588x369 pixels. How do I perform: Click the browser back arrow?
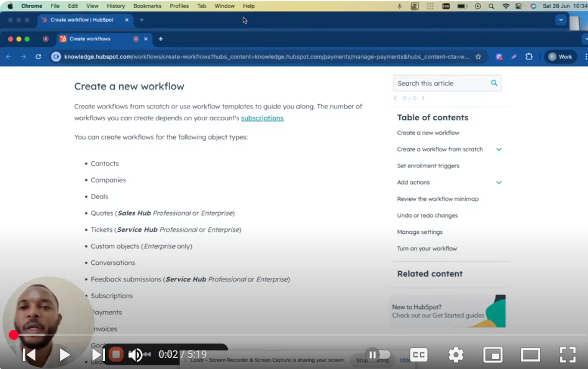tap(9, 56)
